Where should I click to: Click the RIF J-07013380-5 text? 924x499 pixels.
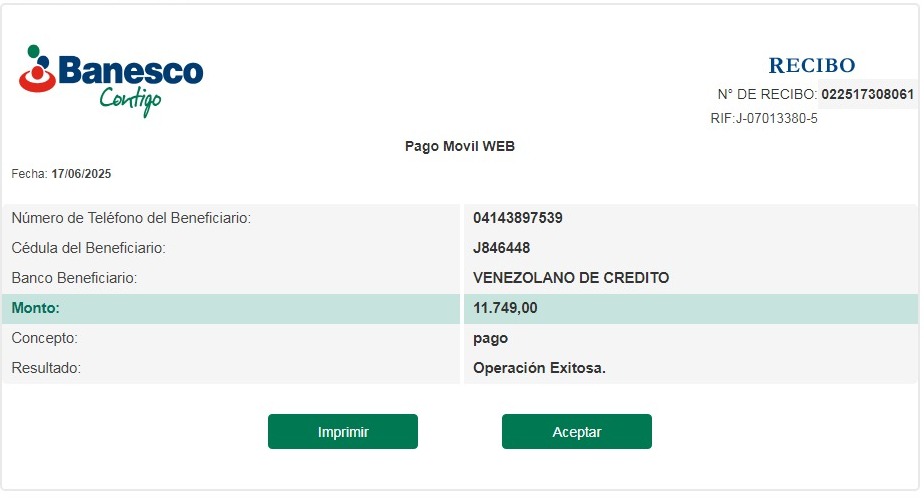[x=763, y=119]
